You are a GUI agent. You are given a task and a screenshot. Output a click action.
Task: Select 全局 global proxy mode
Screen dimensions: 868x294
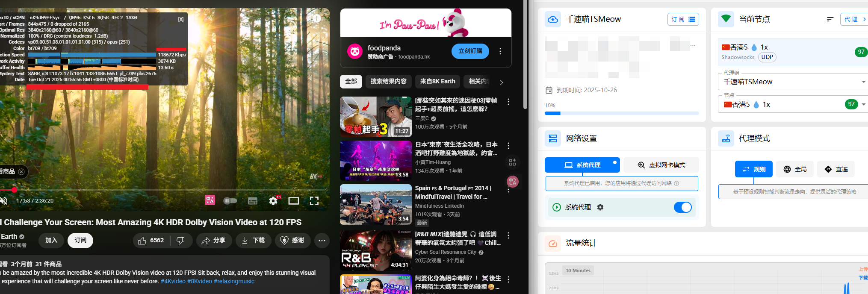coord(795,169)
